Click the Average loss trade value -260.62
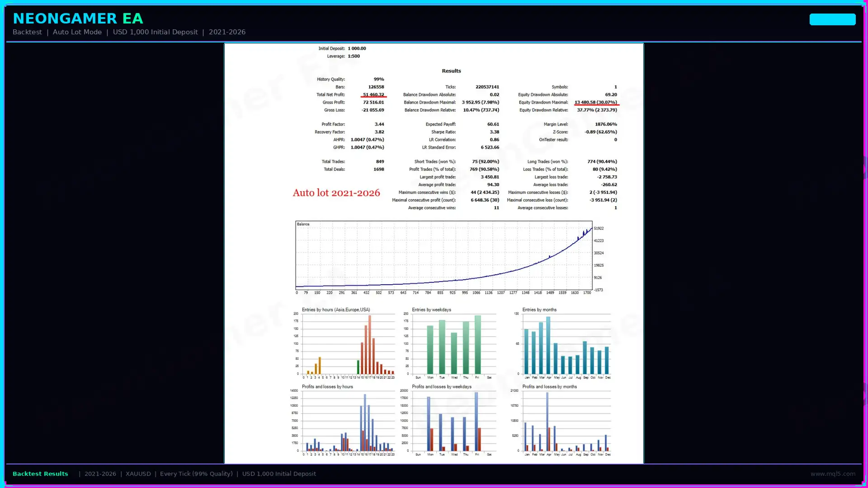868x488 pixels. click(609, 185)
